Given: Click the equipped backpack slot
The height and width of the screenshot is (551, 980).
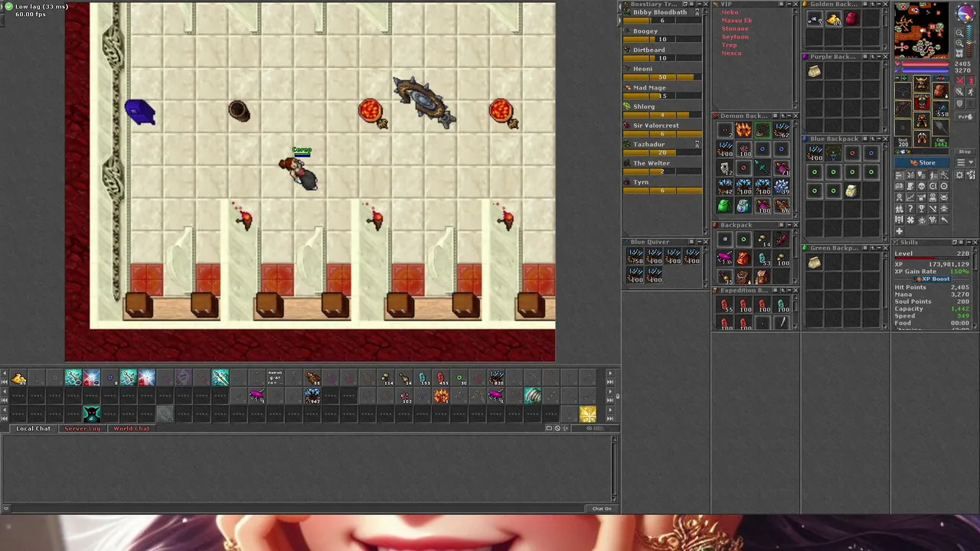Looking at the screenshot, I should (x=940, y=90).
